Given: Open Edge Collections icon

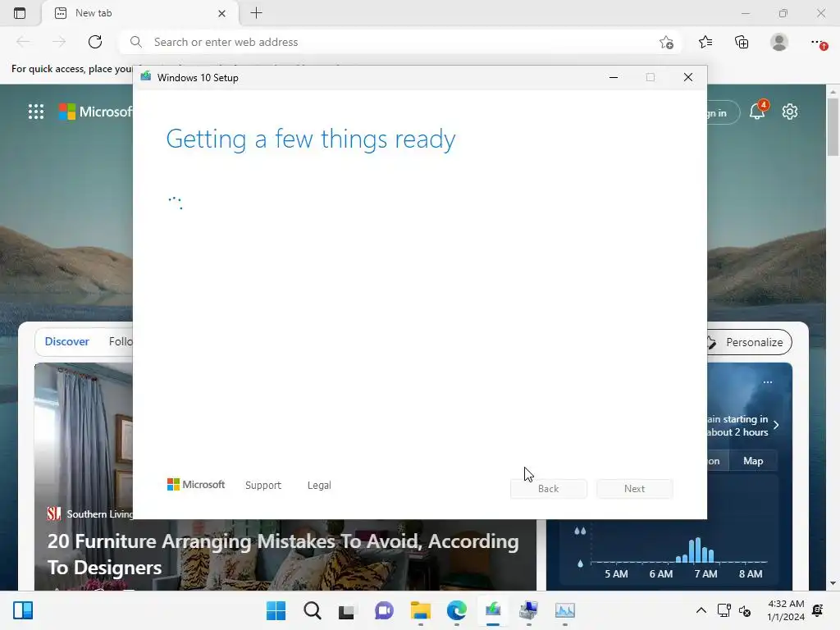Looking at the screenshot, I should [742, 42].
